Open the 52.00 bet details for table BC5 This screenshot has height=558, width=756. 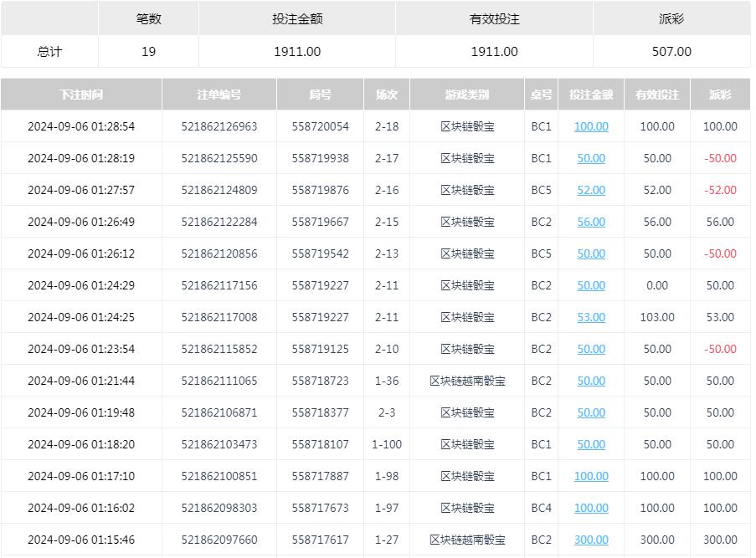click(590, 190)
